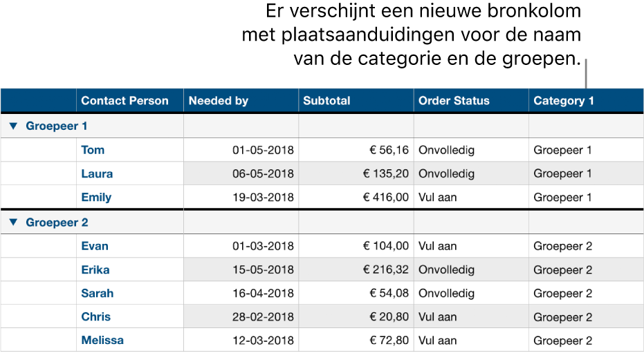Click the Emily contact cell
This screenshot has height=353, width=644.
pos(96,198)
